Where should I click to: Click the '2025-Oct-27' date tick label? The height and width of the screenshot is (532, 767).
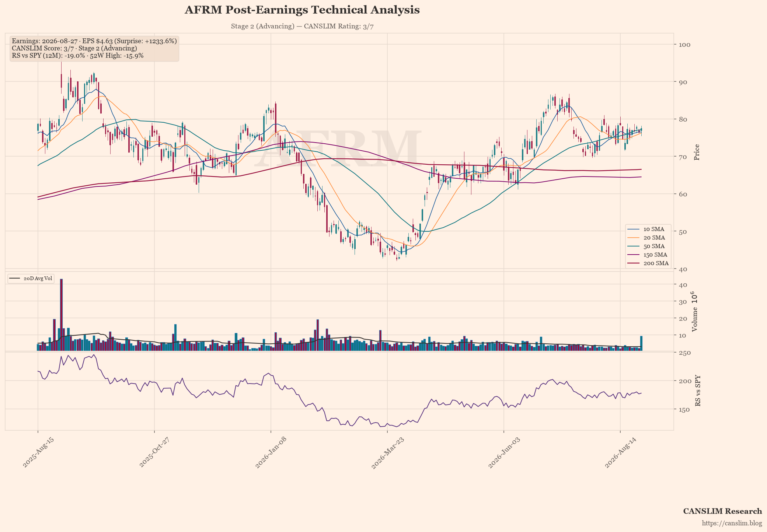155,453
